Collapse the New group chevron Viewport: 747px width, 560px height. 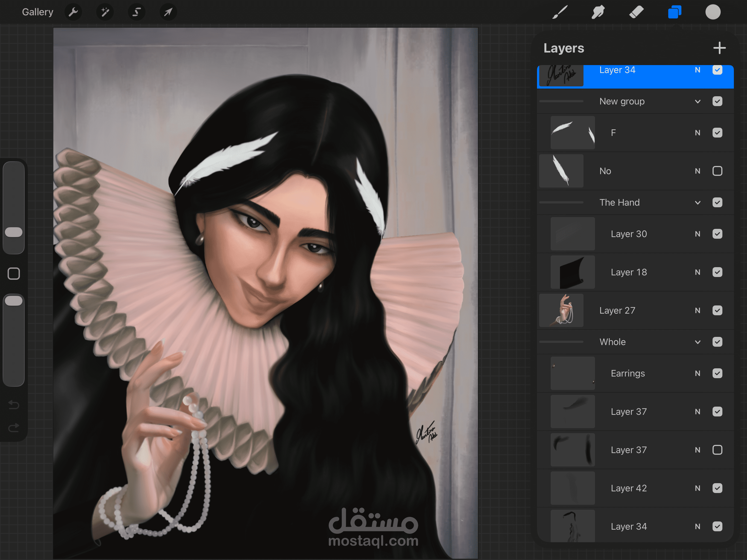(698, 101)
